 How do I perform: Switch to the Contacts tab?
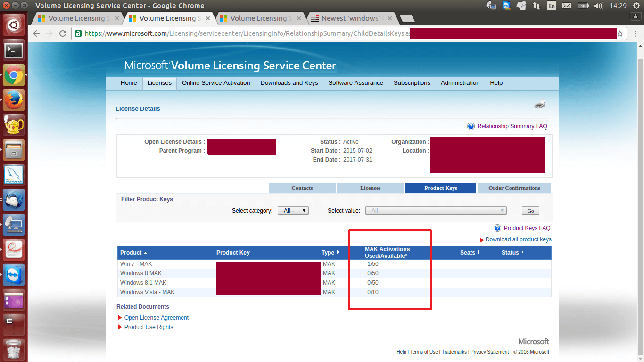[302, 188]
